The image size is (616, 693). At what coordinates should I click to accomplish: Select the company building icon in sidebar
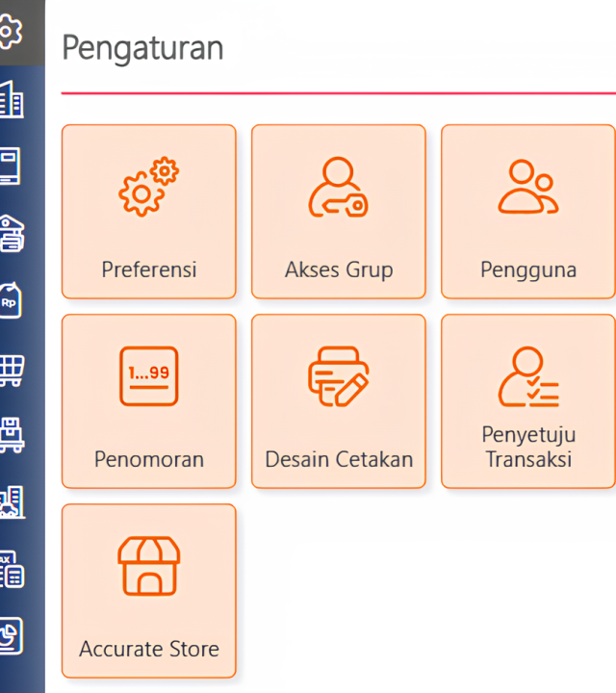coord(12,99)
